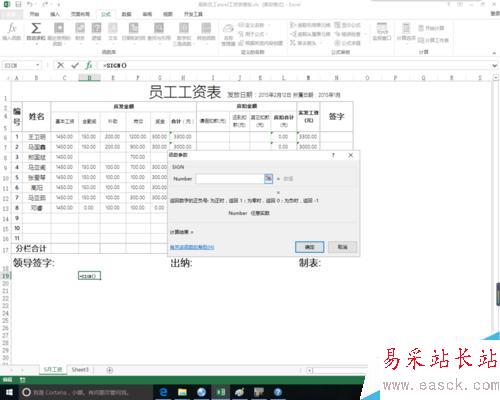
Task: Switch to the Page Layout tab
Action: (x=80, y=14)
